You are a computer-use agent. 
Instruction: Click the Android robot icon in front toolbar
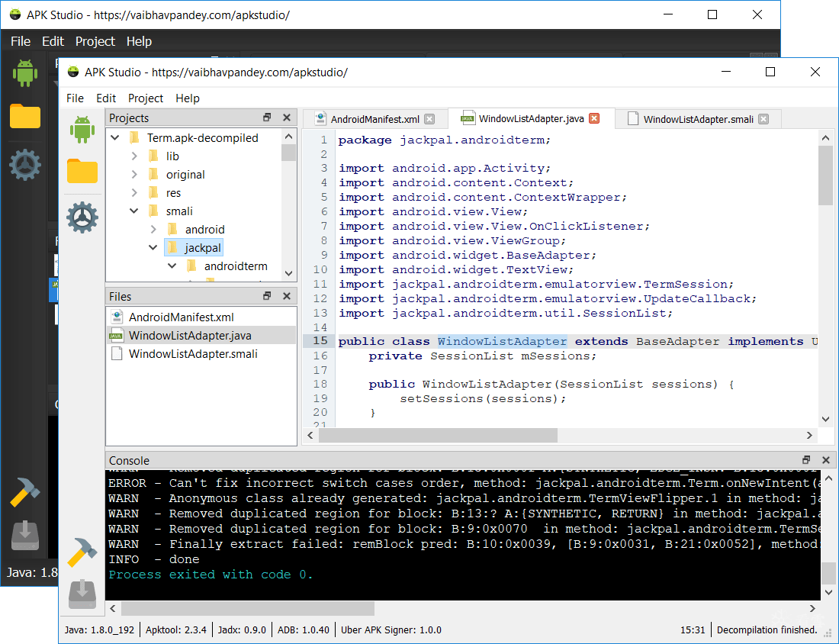82,130
